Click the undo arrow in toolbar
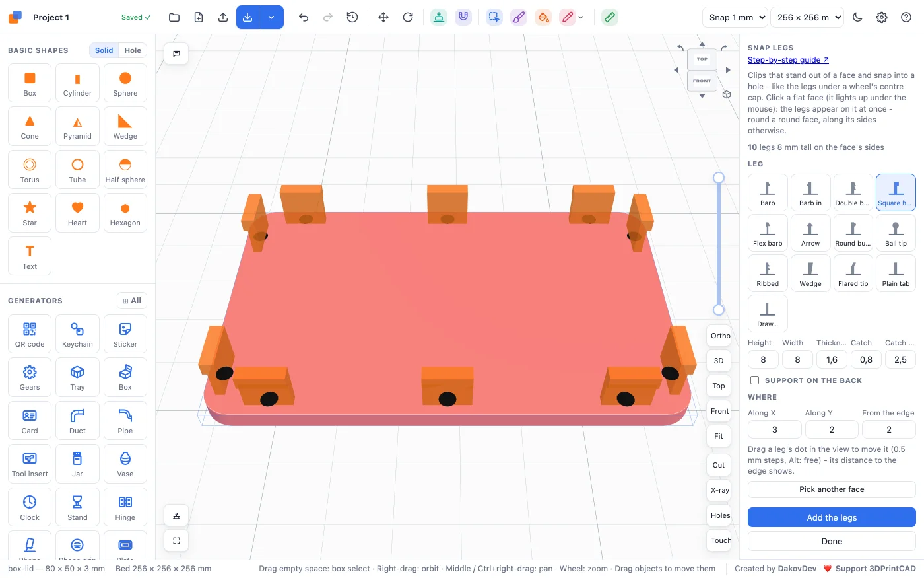 tap(304, 17)
